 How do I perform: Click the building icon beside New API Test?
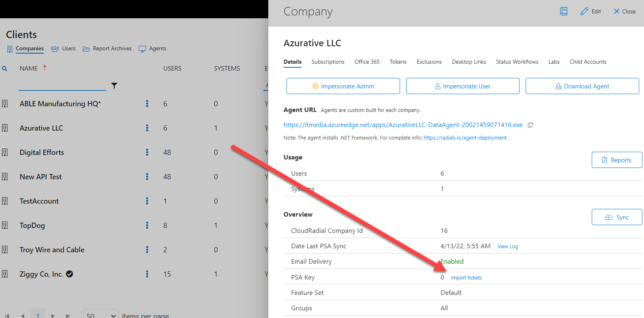point(5,177)
